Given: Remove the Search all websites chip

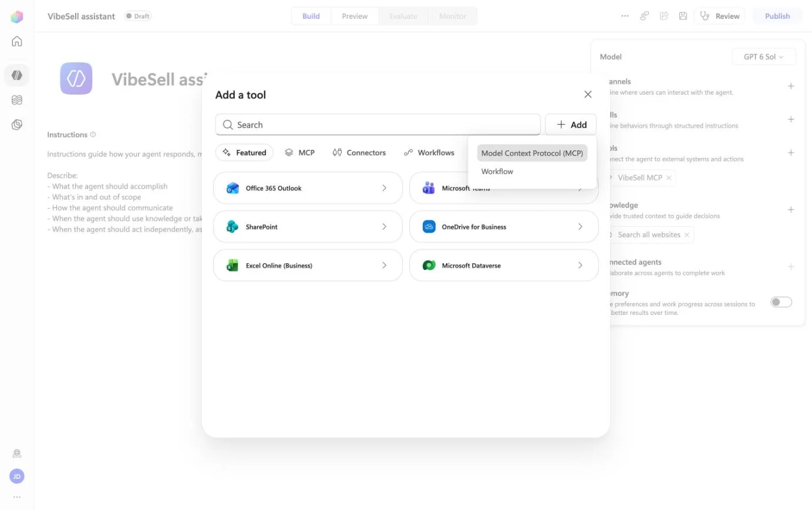Looking at the screenshot, I should [687, 234].
